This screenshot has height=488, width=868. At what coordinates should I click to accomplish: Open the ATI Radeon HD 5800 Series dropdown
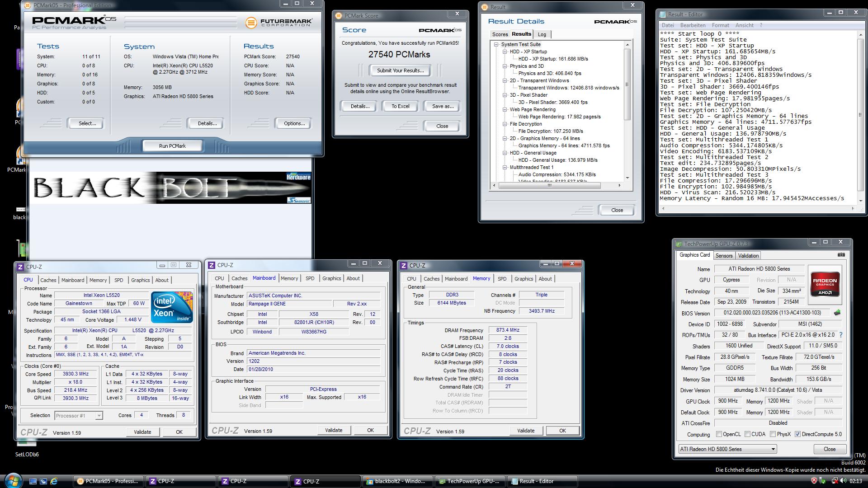point(727,449)
